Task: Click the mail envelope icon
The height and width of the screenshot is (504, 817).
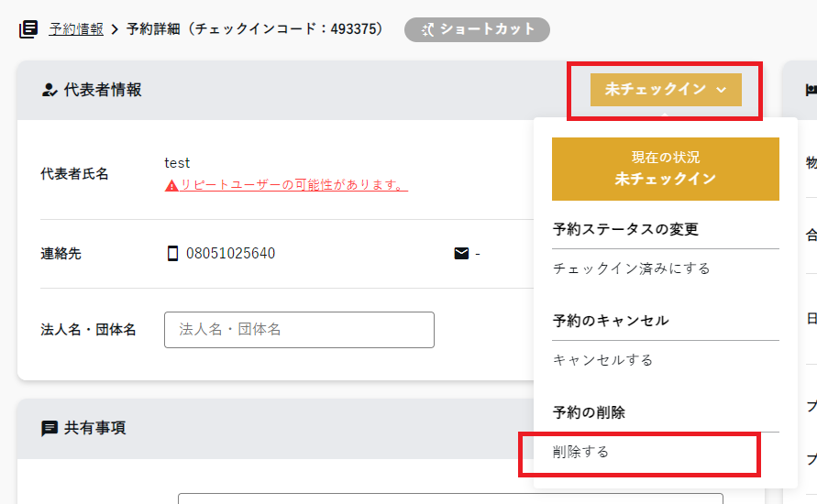Action: [x=461, y=254]
